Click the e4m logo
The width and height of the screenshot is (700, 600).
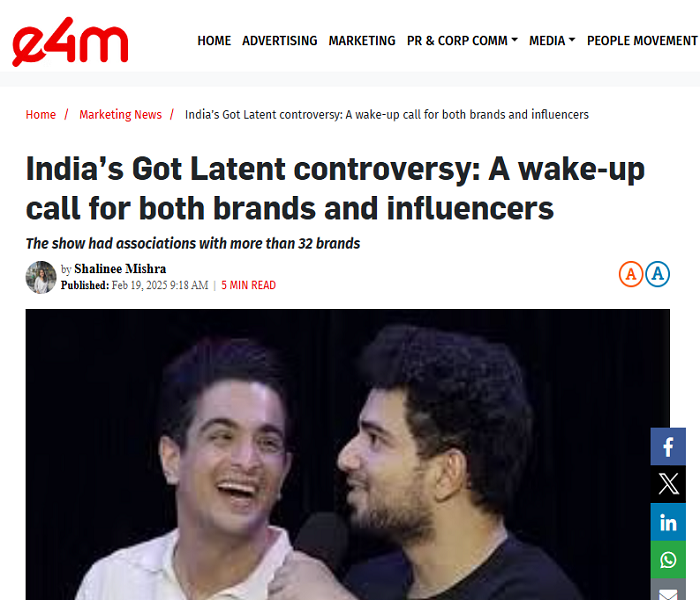(70, 42)
